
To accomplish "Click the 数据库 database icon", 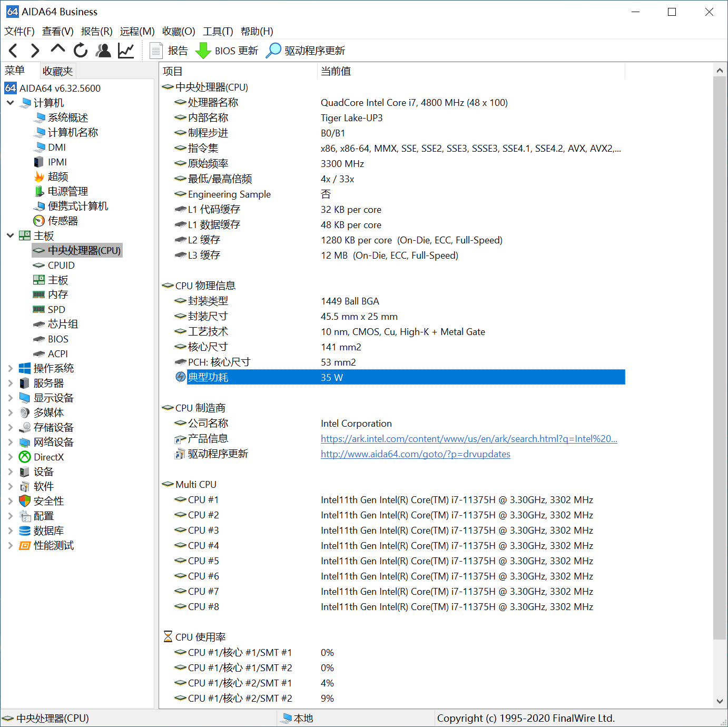I will click(x=25, y=530).
